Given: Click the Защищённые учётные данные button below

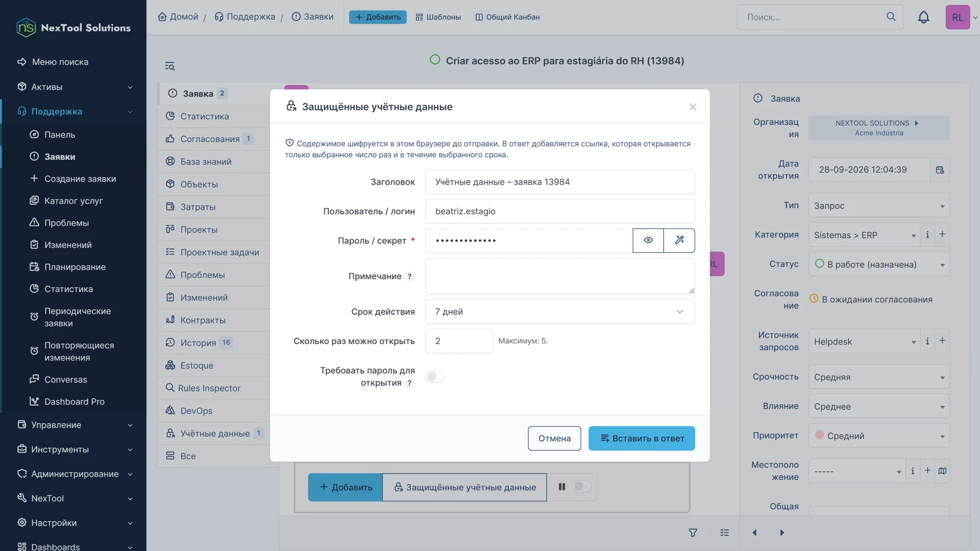Looking at the screenshot, I should [x=464, y=487].
